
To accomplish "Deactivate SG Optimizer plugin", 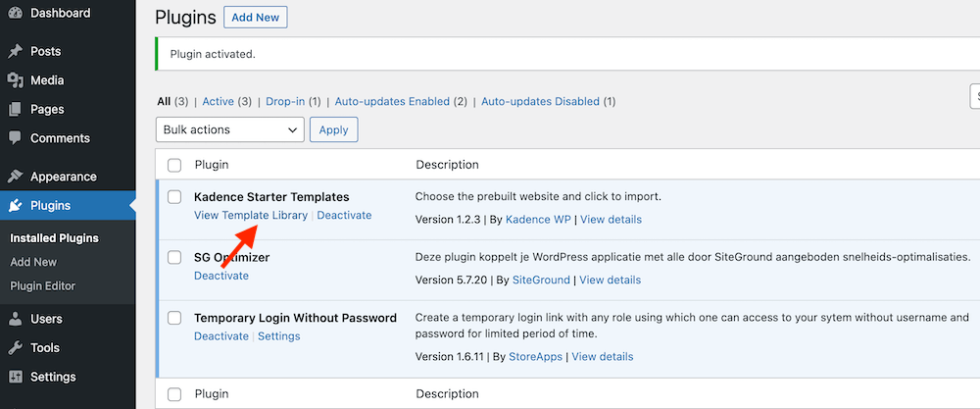I will [x=221, y=276].
